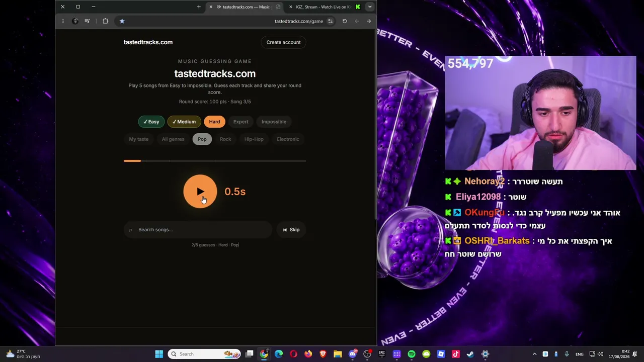Click the tastedtracks.com logo in page header

tap(148, 42)
